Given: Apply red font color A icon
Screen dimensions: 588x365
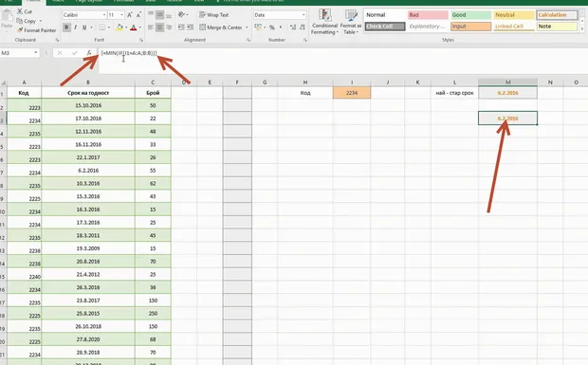Looking at the screenshot, I should tap(133, 27).
